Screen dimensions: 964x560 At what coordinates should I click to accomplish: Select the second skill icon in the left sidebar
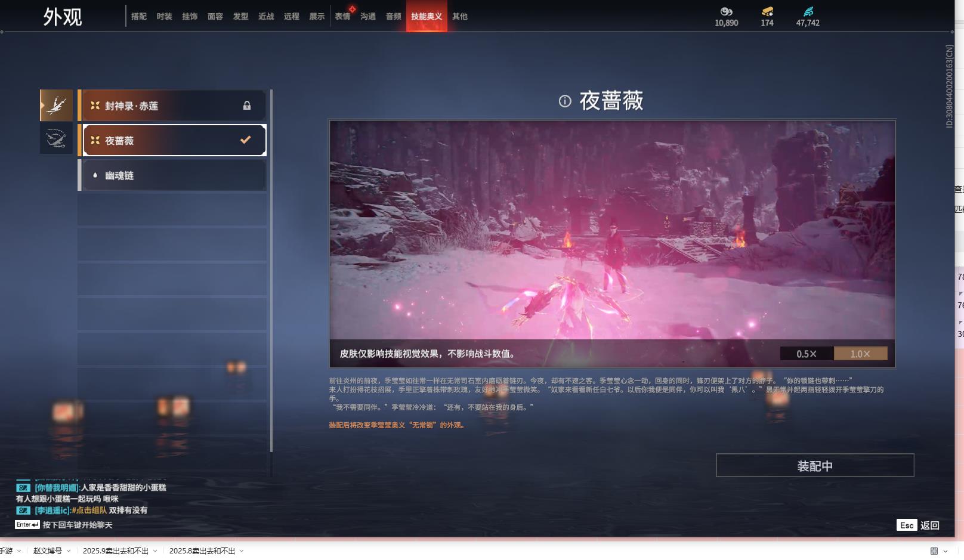(57, 138)
